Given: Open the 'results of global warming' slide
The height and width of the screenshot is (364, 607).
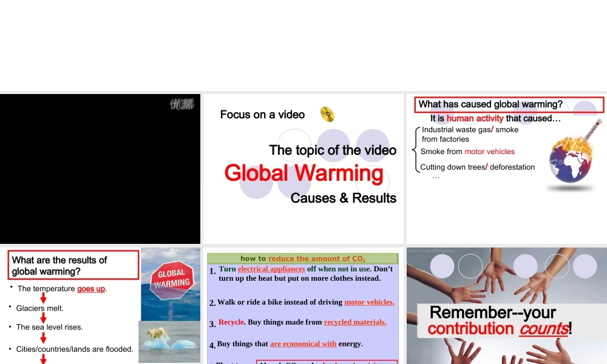Looking at the screenshot, I should click(x=100, y=306).
